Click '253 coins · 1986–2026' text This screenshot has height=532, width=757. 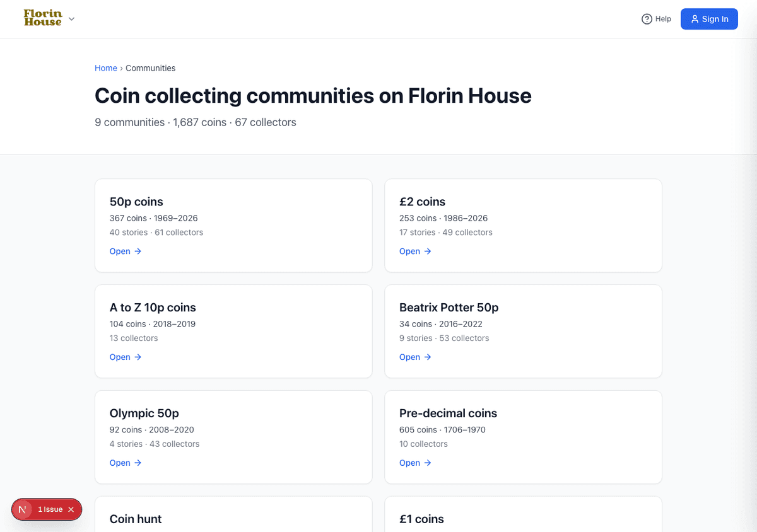pyautogui.click(x=443, y=218)
